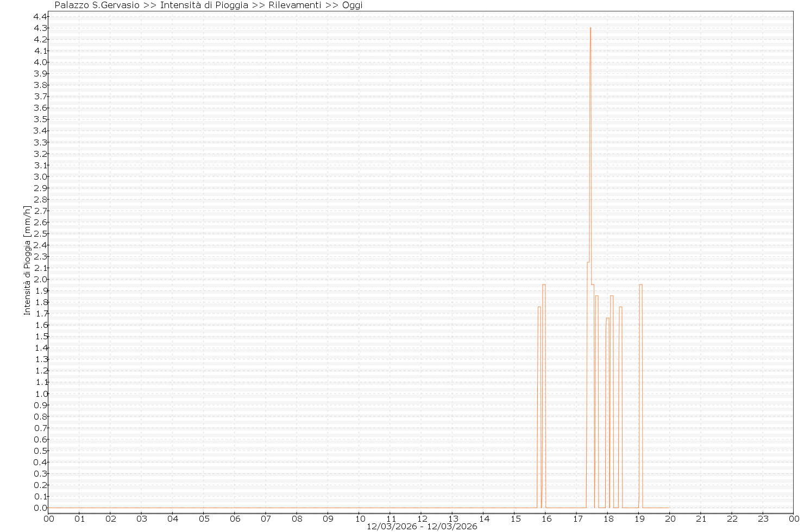804x532 pixels.
Task: Click the 0.0 value on the vertical axis
Action: pyautogui.click(x=40, y=508)
